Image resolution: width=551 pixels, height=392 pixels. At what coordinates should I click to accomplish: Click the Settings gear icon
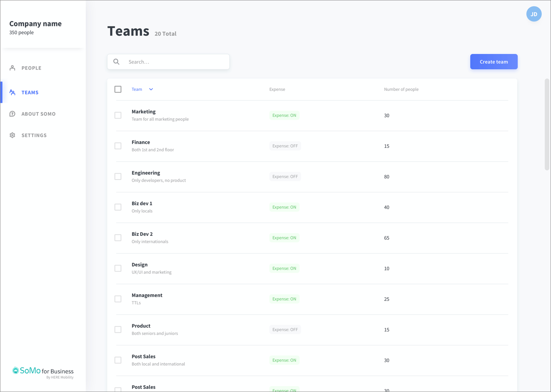pos(12,135)
